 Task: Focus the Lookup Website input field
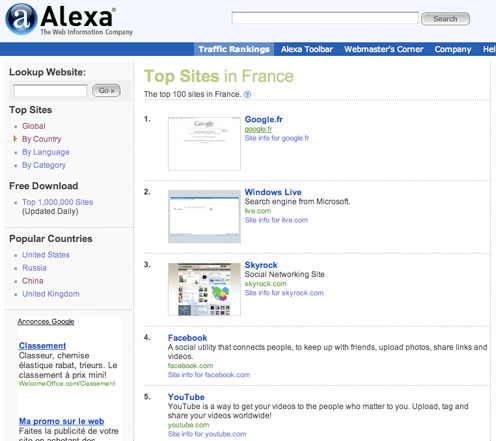pos(50,90)
